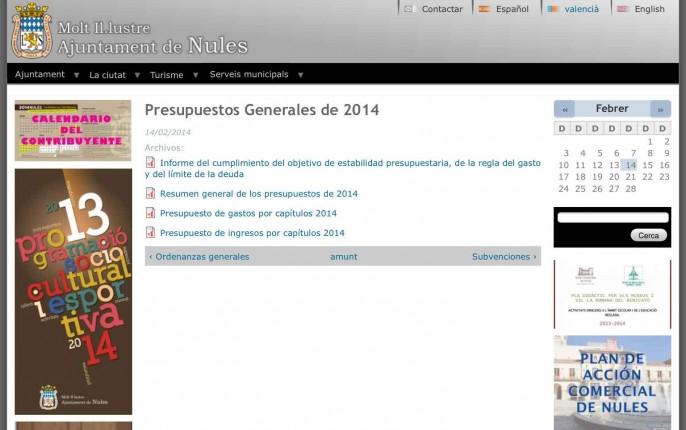Click the English flag icon
This screenshot has height=430, width=686.
623,9
